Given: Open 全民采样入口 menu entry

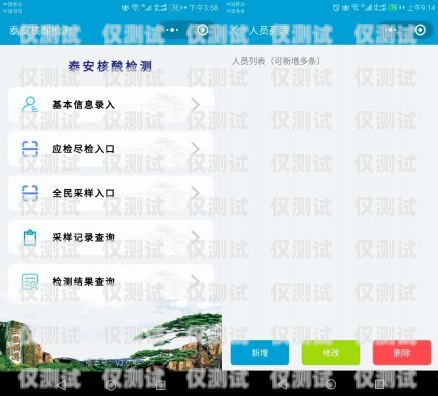Looking at the screenshot, I should [111, 193].
